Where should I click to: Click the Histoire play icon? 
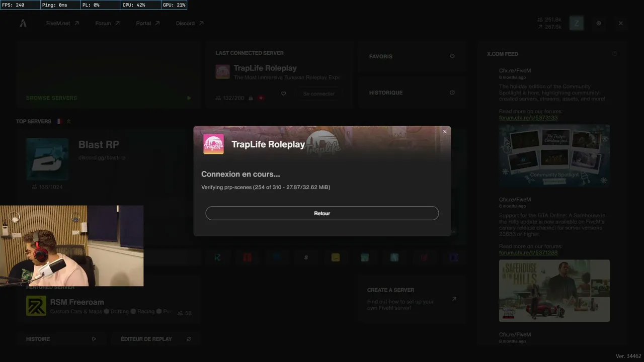[x=94, y=339]
